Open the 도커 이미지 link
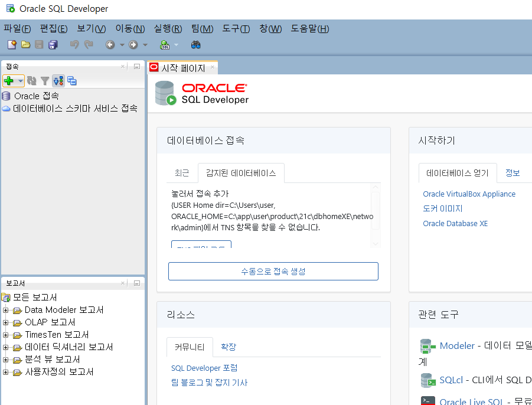Screen dimensions: 532x405 click(x=442, y=208)
